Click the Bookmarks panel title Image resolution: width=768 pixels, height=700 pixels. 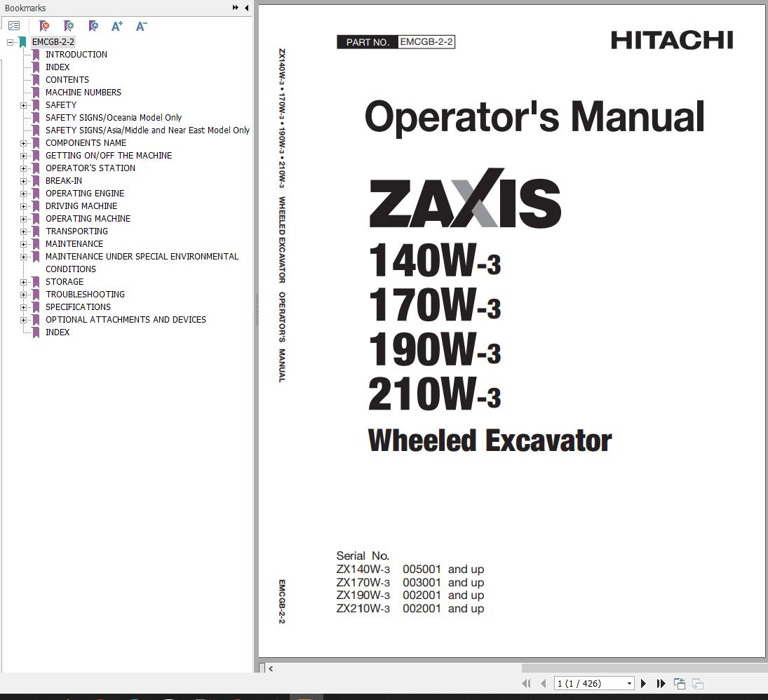[25, 8]
